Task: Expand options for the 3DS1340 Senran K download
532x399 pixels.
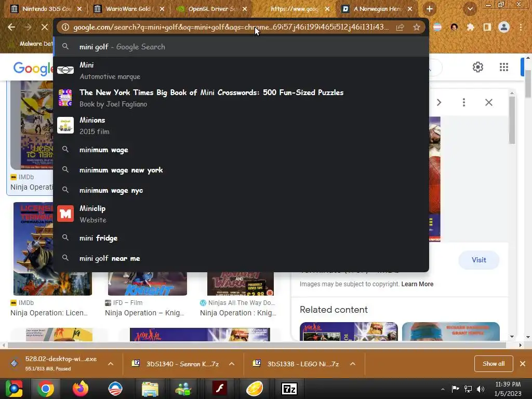Action: (x=232, y=364)
